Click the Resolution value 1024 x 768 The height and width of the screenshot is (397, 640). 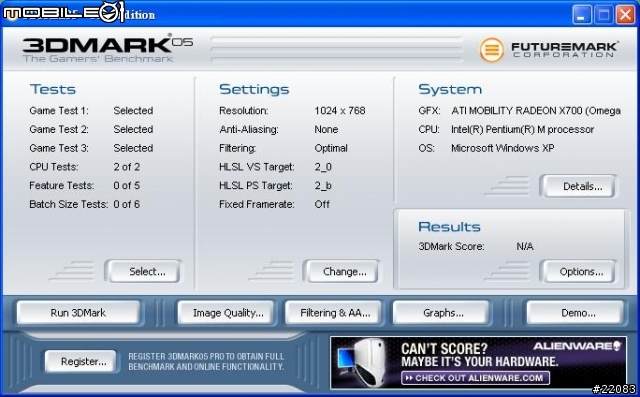[x=340, y=111]
